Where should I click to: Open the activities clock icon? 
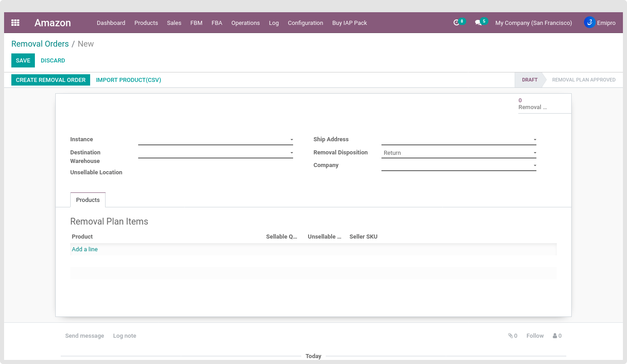[x=456, y=23]
